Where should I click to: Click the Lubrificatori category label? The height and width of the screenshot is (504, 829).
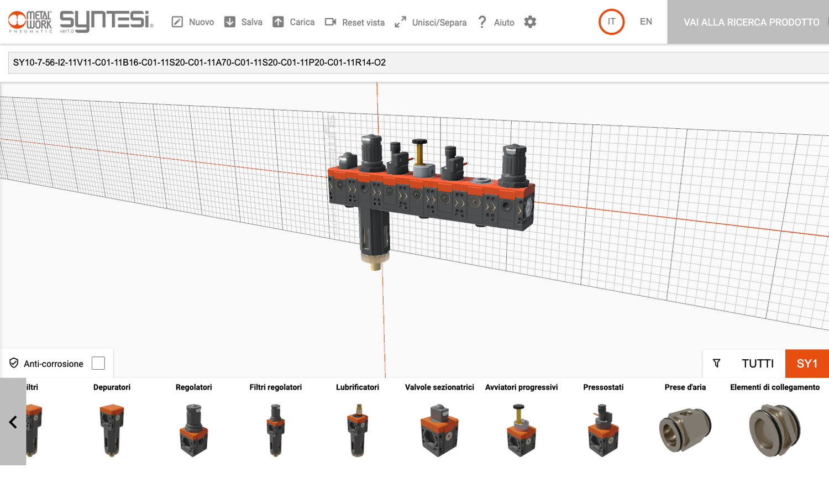(357, 387)
